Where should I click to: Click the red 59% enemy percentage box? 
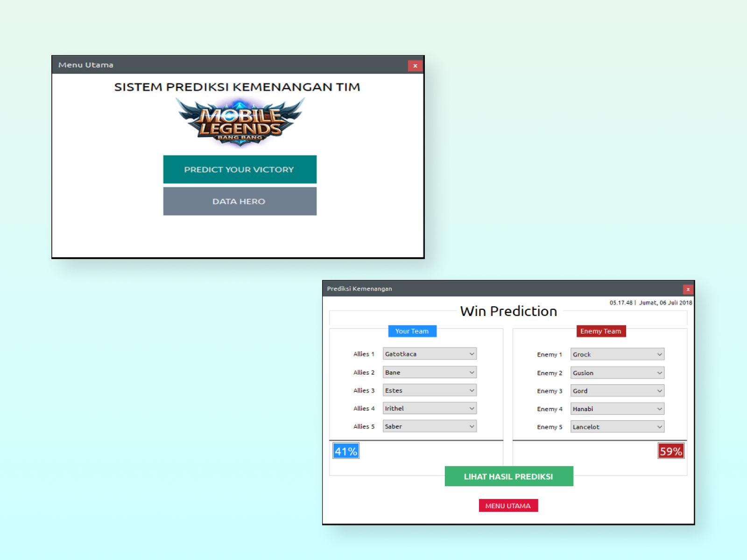pyautogui.click(x=671, y=451)
